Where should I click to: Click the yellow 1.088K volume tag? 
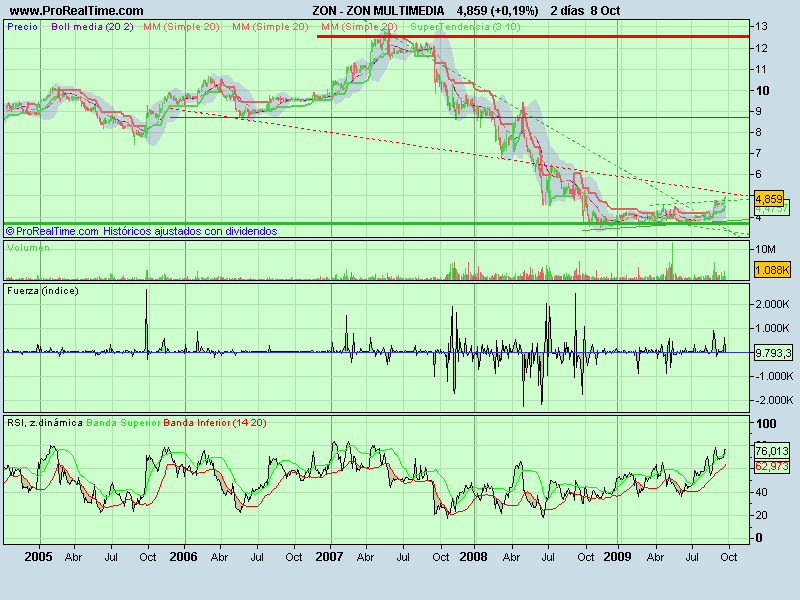pos(772,270)
